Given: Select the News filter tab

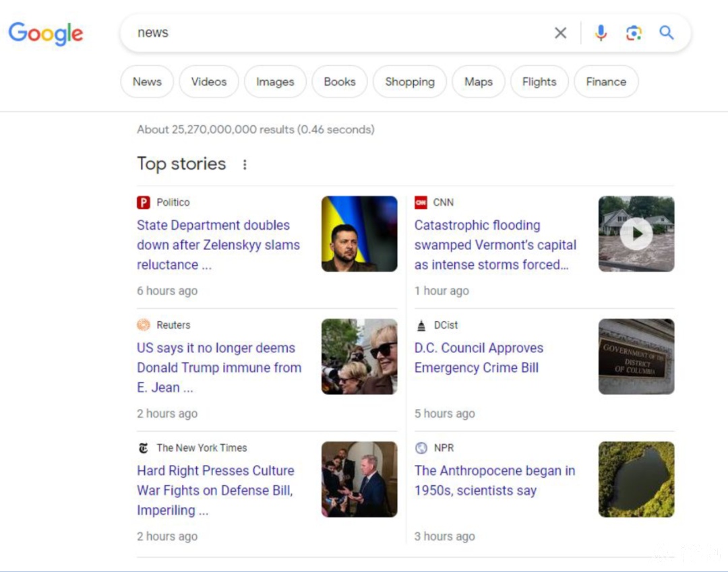Looking at the screenshot, I should 147,82.
